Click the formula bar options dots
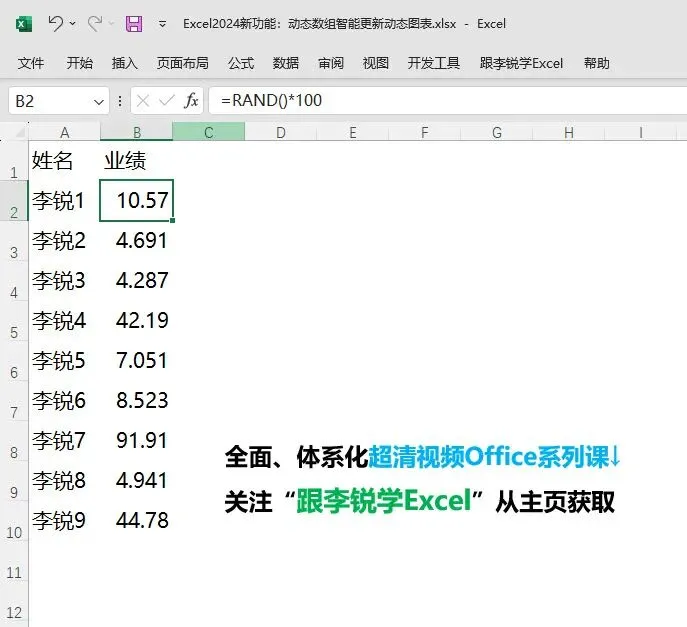 [x=120, y=102]
